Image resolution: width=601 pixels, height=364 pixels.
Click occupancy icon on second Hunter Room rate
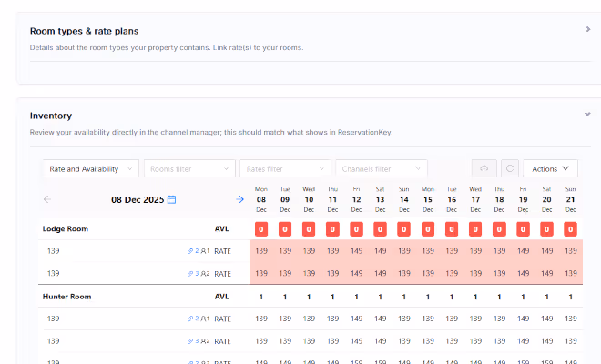click(205, 341)
